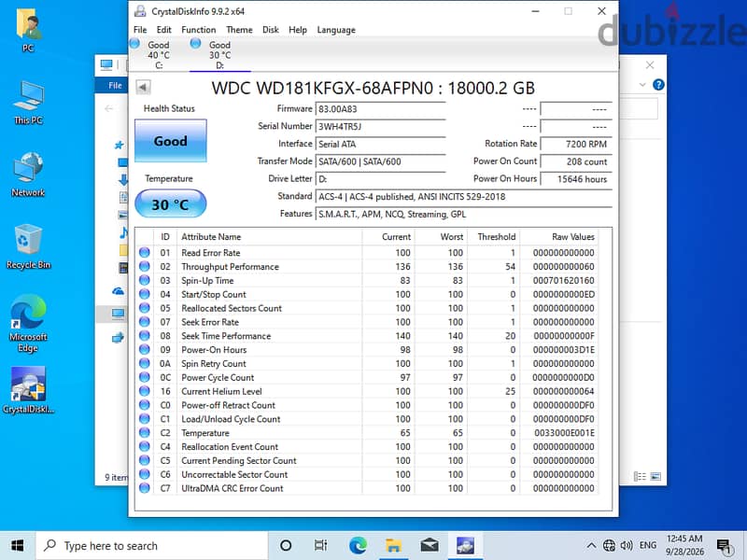Click the raw value 0033000E001E

click(x=564, y=433)
